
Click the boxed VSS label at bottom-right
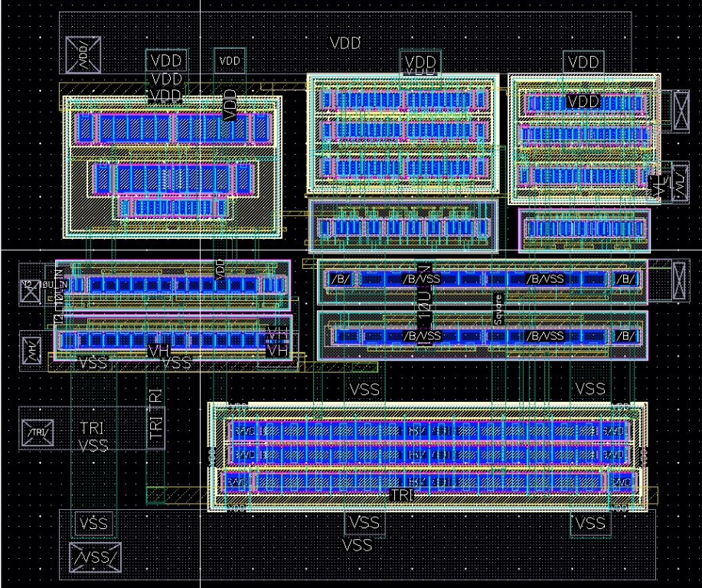point(589,524)
